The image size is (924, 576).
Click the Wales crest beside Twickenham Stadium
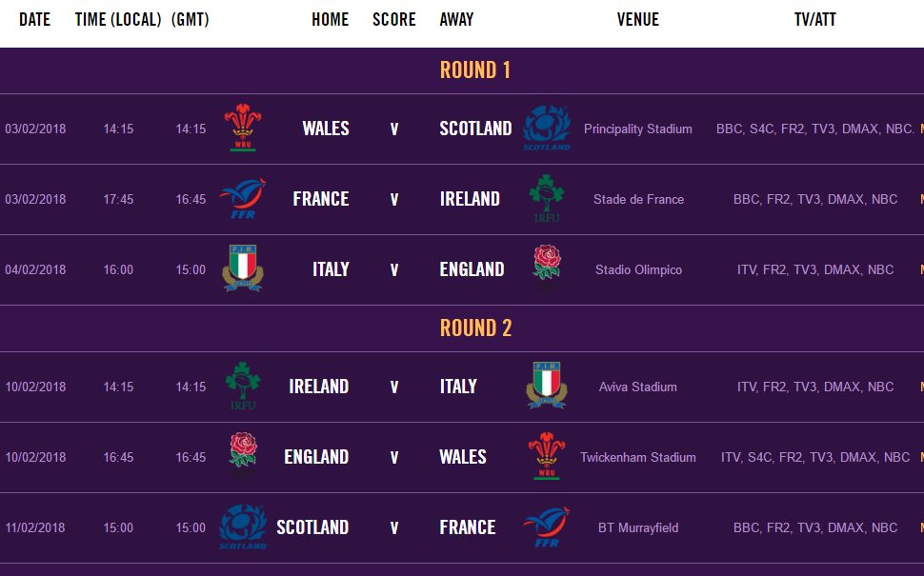pyautogui.click(x=547, y=456)
